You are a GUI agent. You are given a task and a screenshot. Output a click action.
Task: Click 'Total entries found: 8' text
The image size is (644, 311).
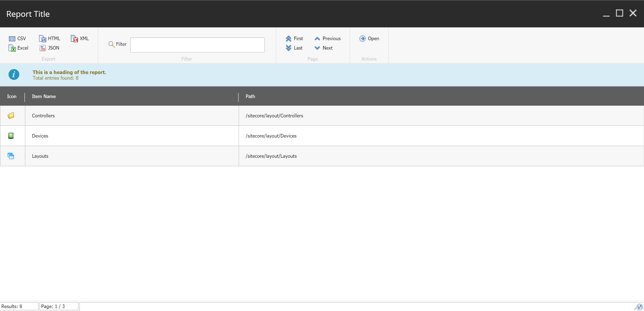[56, 78]
